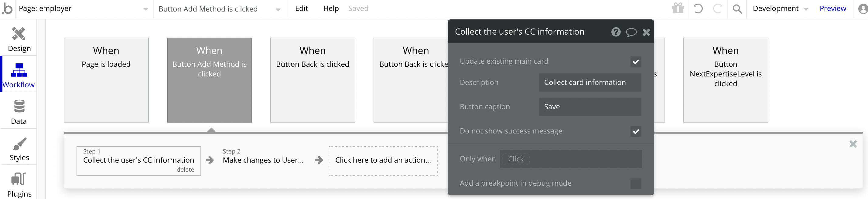Open the Design tab icon
The width and height of the screenshot is (868, 199).
[x=19, y=34]
